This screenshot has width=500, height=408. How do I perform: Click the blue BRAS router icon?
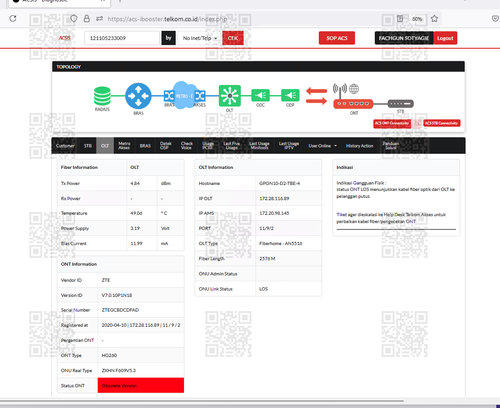[x=138, y=96]
